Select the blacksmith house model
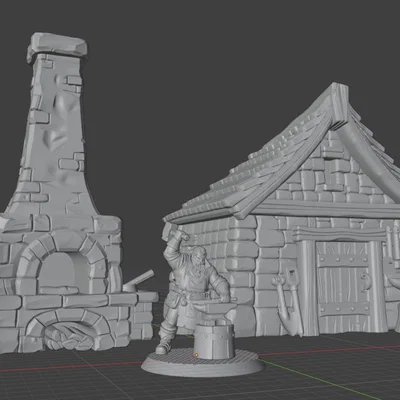Screen dimensions: 400x400 click(x=283, y=213)
